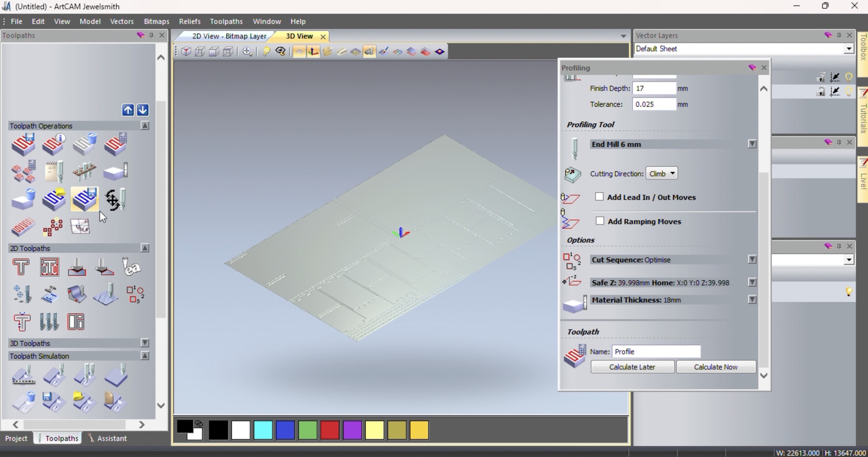Open the Texture toolpath icon

(106, 294)
